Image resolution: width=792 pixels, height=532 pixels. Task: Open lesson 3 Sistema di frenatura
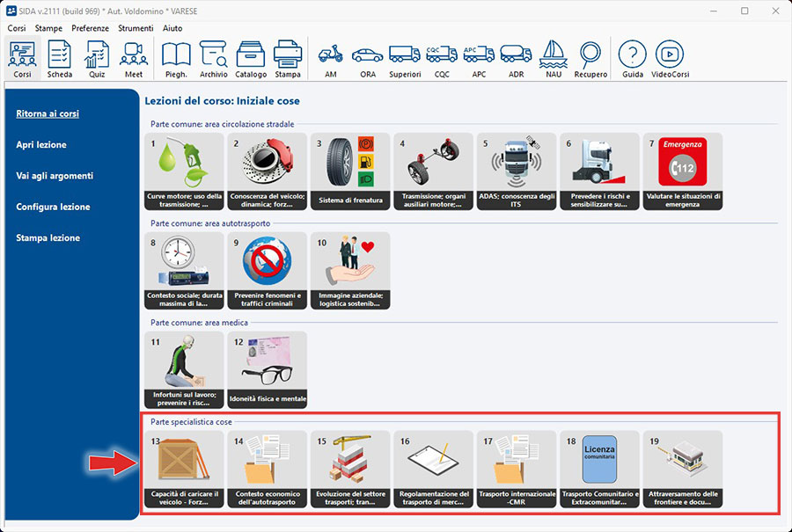coord(349,171)
